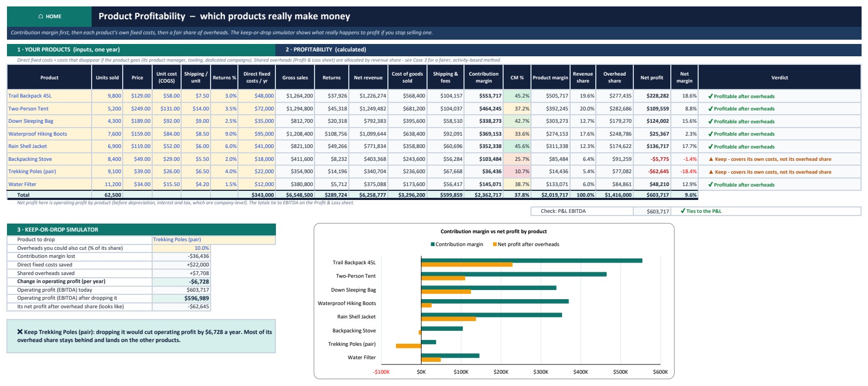Select Waterproof Hiking Boots' returns cell '9.0%'

(x=224, y=134)
